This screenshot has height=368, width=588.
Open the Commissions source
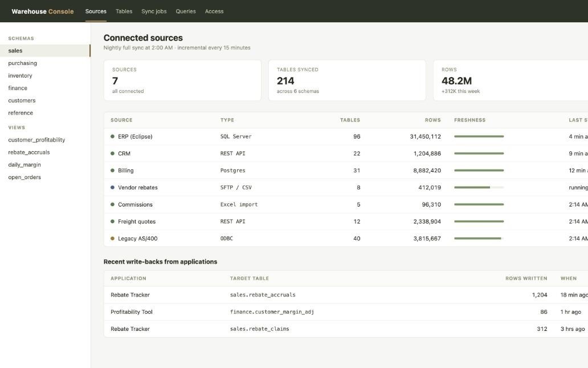[135, 204]
